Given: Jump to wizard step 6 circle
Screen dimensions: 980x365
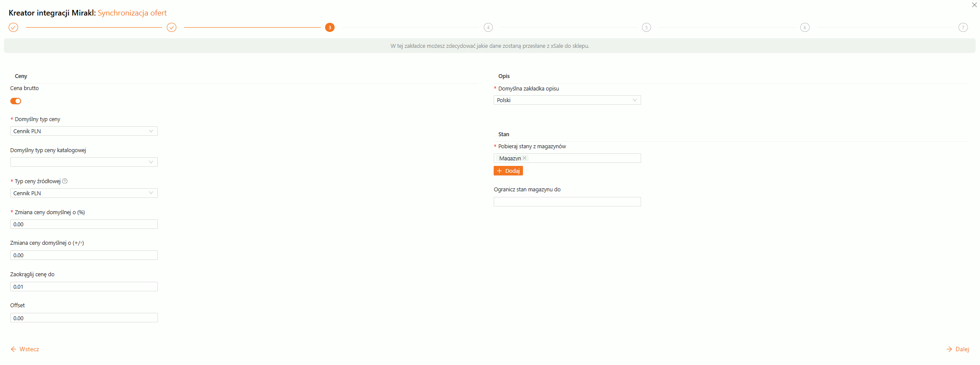Looking at the screenshot, I should [x=805, y=28].
